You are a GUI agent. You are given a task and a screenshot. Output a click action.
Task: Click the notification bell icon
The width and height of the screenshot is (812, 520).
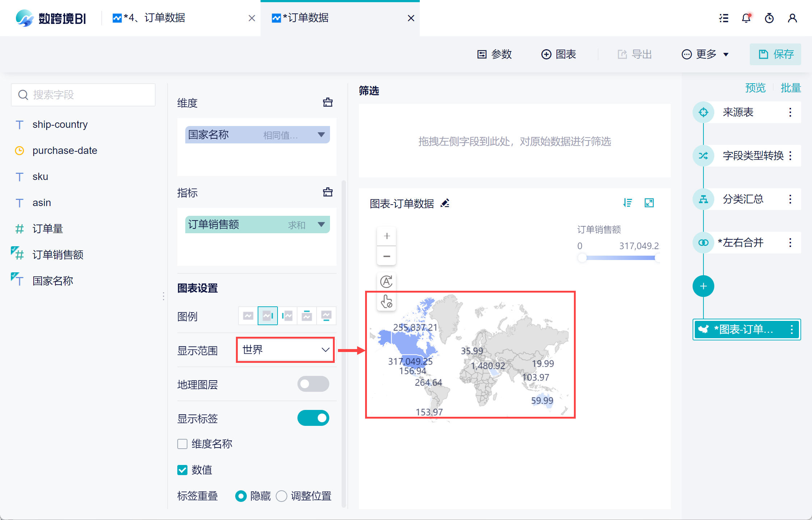click(x=746, y=18)
